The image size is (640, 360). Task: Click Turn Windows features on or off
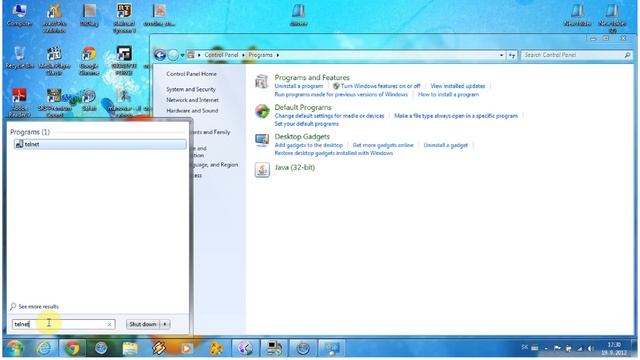pyautogui.click(x=380, y=86)
